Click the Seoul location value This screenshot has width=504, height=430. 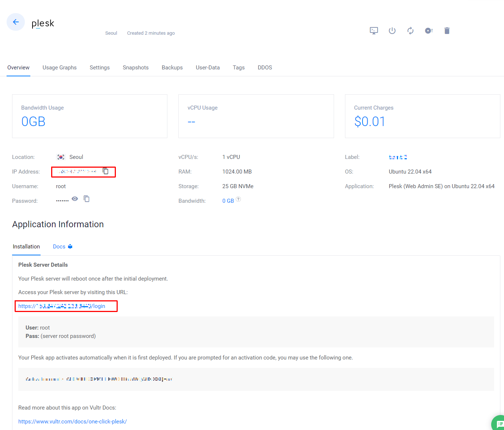pyautogui.click(x=76, y=157)
